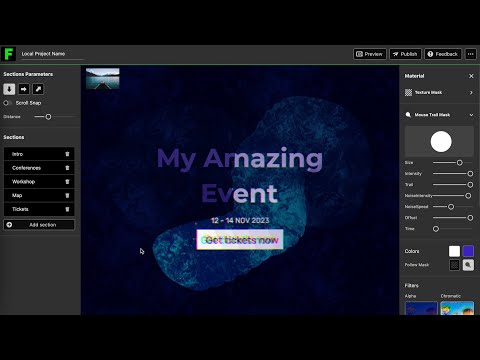Click the green F logo icon
The height and width of the screenshot is (360, 480).
click(8, 54)
